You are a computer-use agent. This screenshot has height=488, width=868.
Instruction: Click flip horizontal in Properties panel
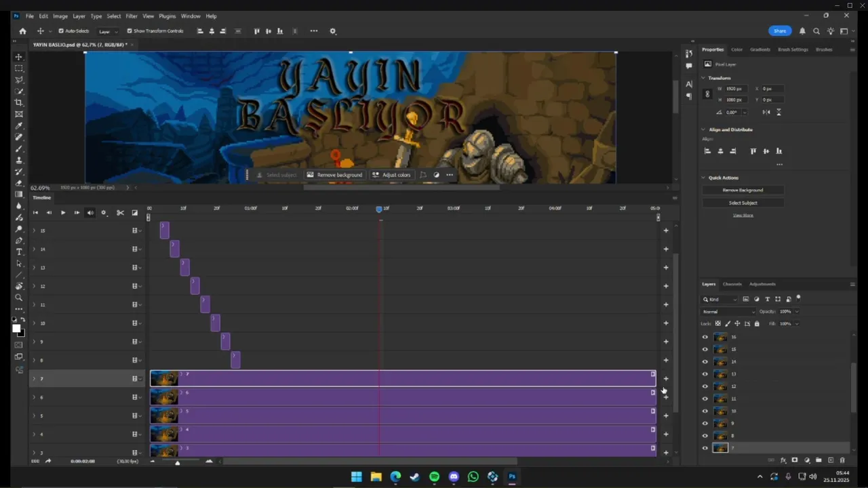pyautogui.click(x=766, y=112)
